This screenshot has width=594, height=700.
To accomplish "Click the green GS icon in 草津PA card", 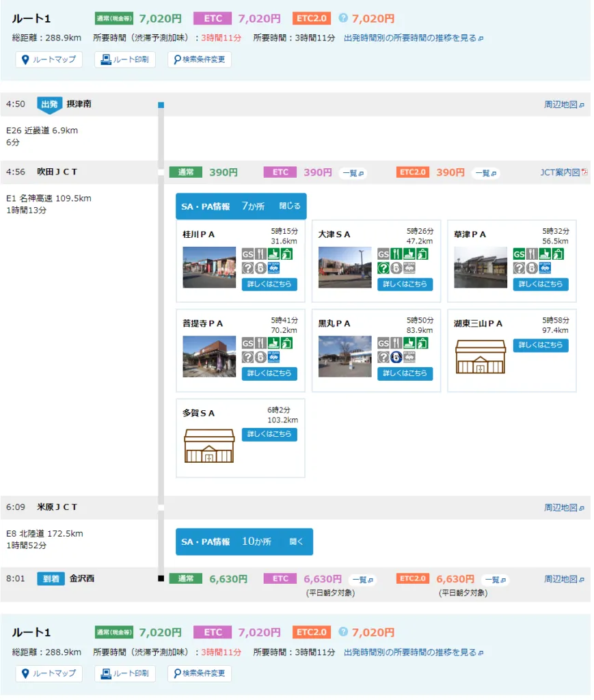I will point(519,254).
